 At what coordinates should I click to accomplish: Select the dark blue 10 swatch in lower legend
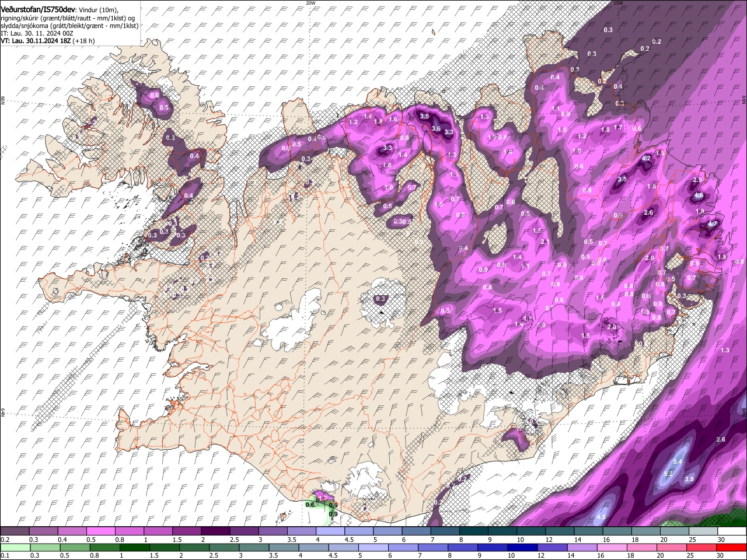(x=523, y=547)
